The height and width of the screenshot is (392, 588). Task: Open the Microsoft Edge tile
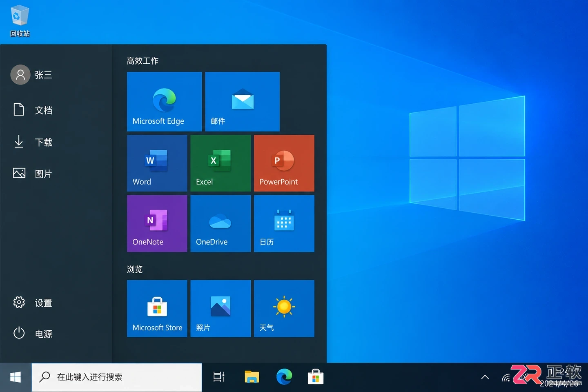point(164,102)
